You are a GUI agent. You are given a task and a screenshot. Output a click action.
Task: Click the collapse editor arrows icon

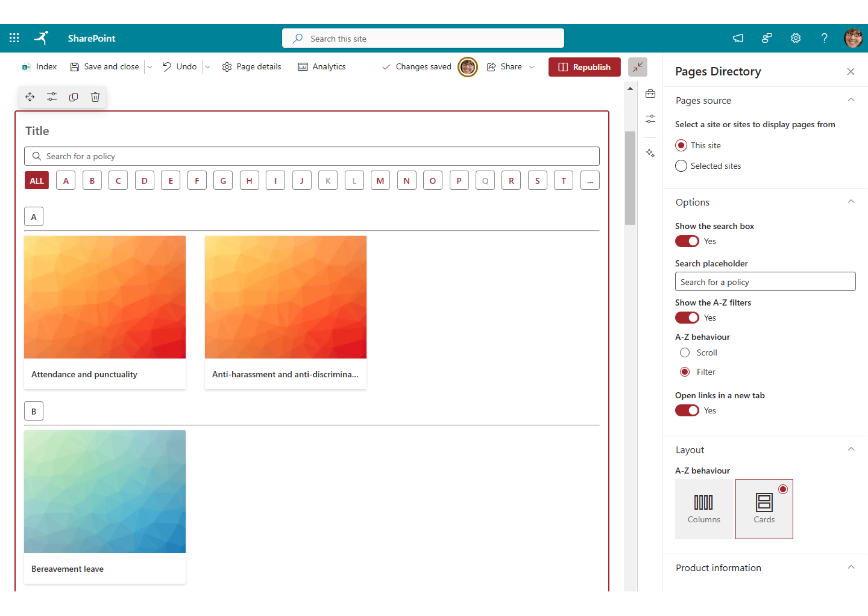click(637, 67)
